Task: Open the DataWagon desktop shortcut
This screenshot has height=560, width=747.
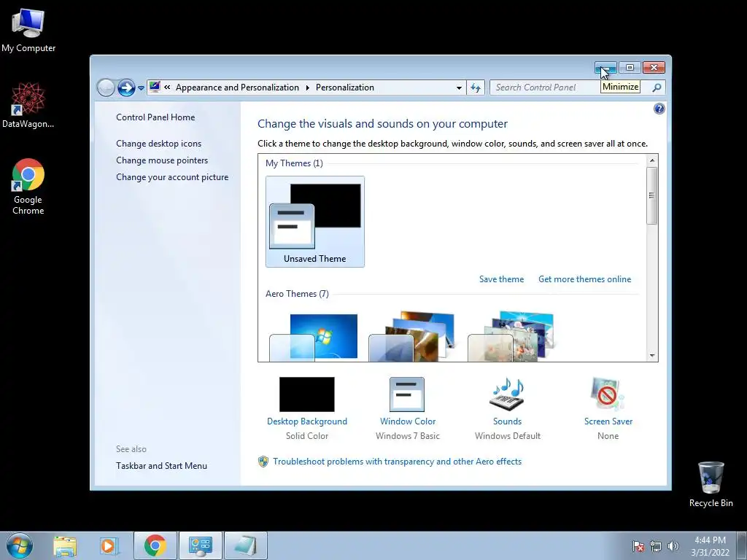Action: (28, 105)
